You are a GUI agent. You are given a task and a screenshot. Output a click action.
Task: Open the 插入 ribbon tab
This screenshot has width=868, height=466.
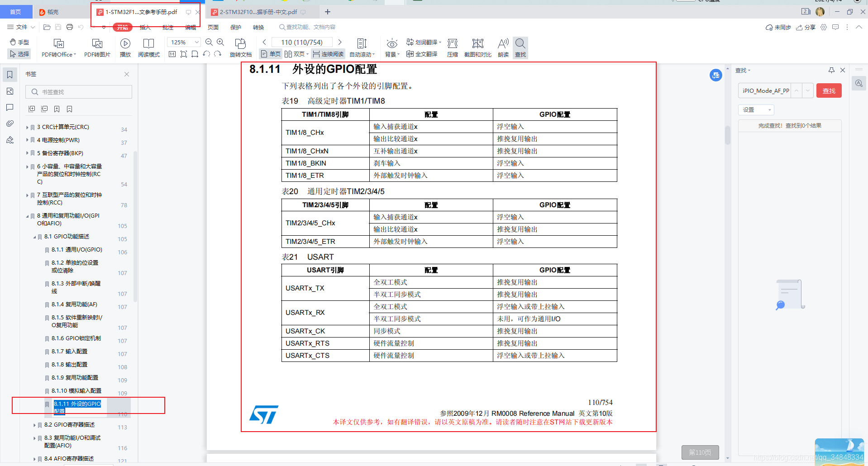[x=145, y=27]
